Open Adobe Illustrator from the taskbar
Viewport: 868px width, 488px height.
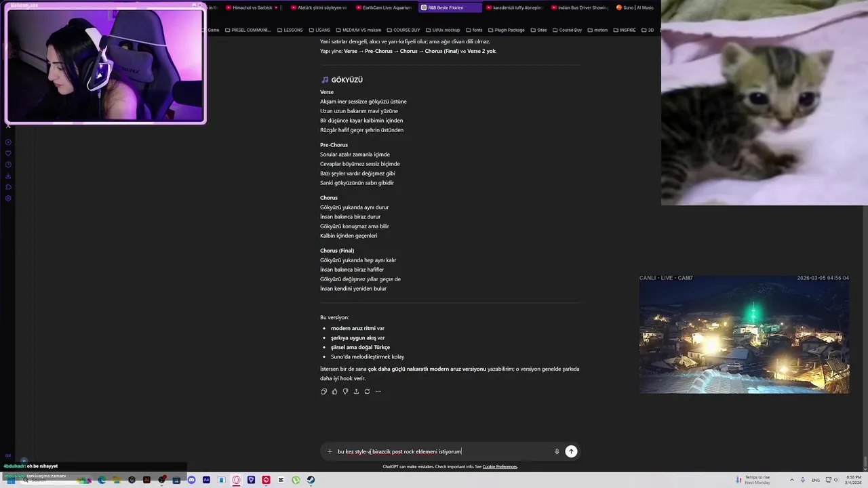[146, 480]
